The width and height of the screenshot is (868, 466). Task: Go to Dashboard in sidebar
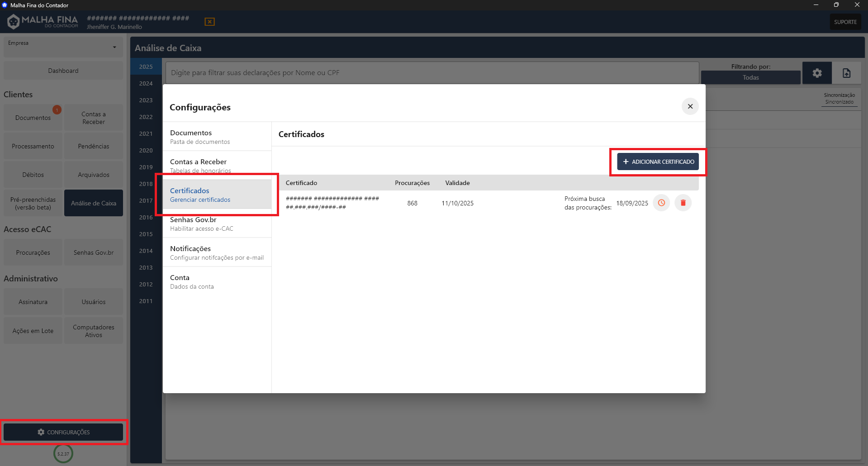tap(63, 71)
